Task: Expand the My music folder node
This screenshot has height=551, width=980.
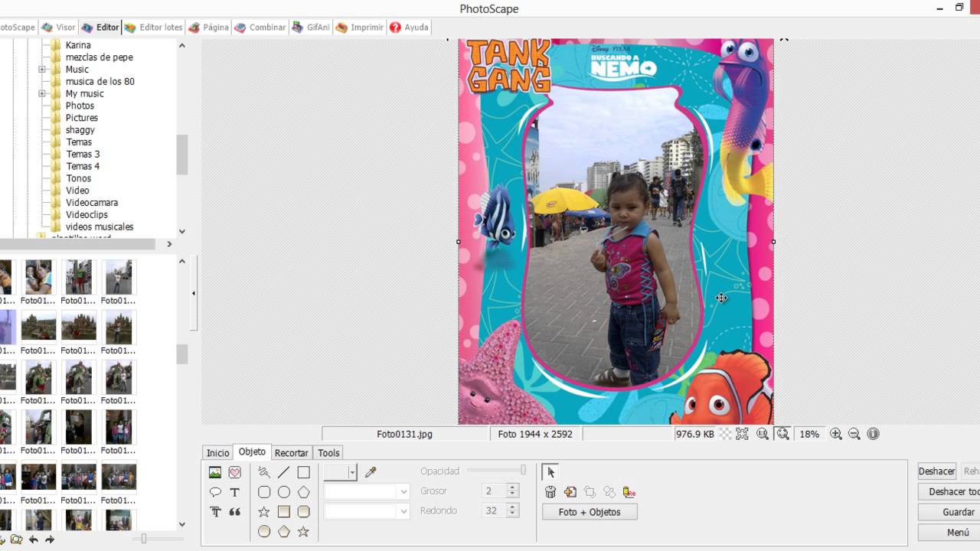Action: pos(43,94)
